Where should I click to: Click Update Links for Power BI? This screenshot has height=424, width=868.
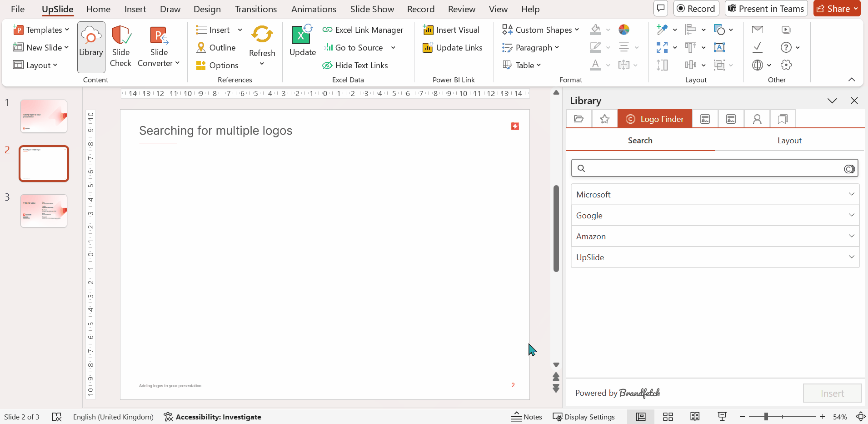[453, 48]
